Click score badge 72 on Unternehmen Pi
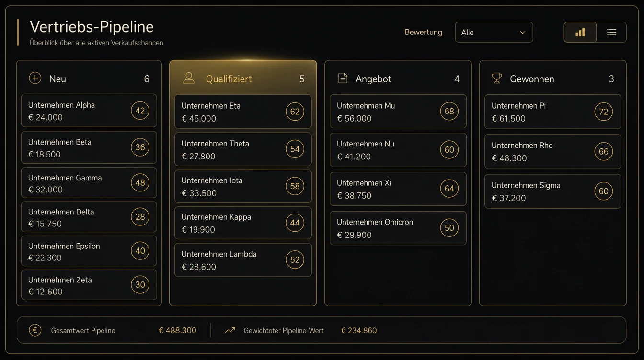The image size is (644, 360). click(604, 112)
